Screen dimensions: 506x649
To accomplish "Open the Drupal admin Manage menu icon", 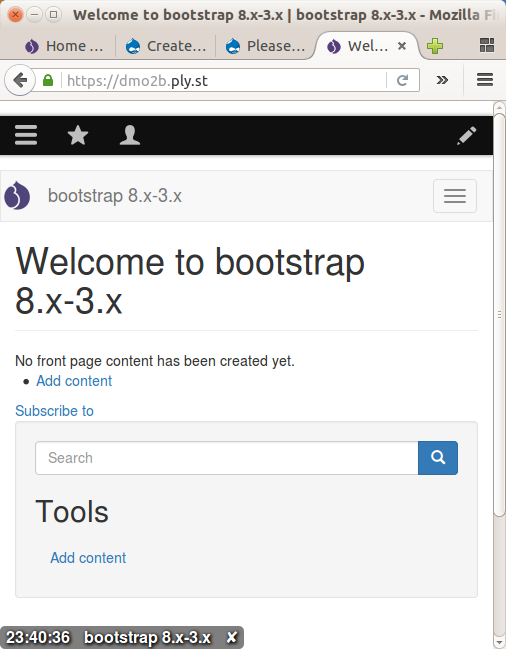I will tap(26, 135).
